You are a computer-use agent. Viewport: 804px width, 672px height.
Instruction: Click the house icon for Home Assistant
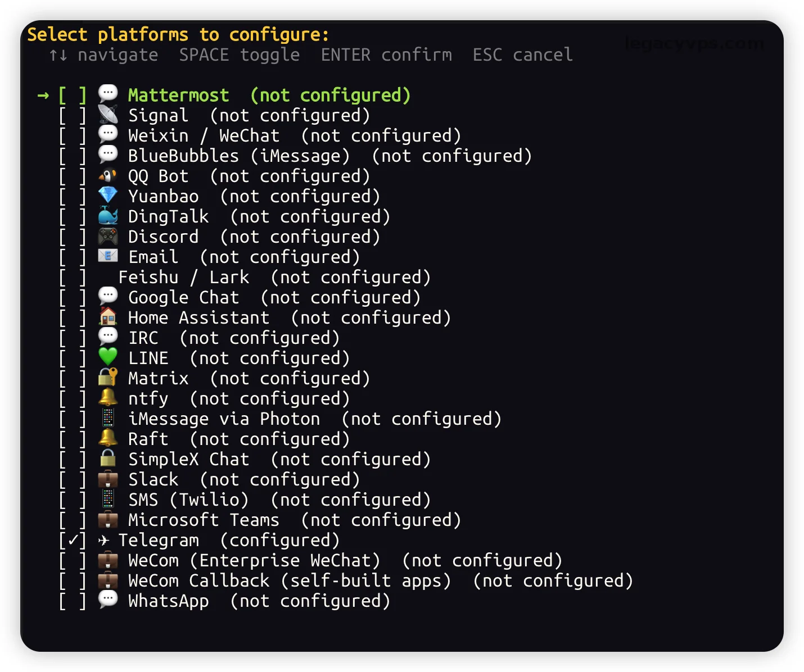click(108, 317)
